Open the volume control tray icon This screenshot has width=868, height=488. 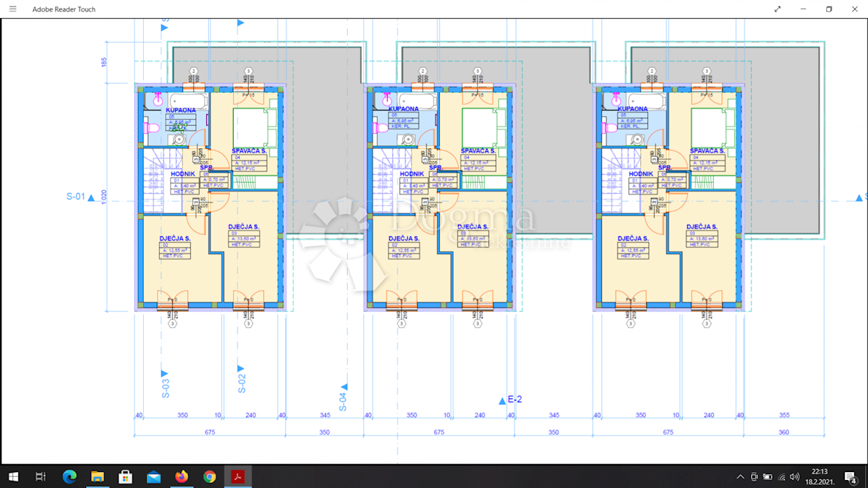[x=795, y=476]
